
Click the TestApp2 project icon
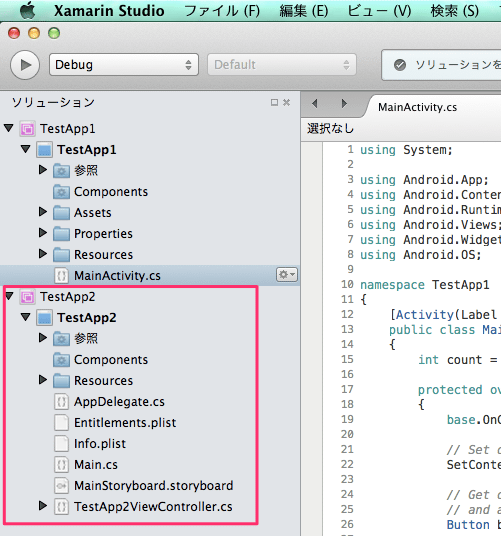coord(44,318)
